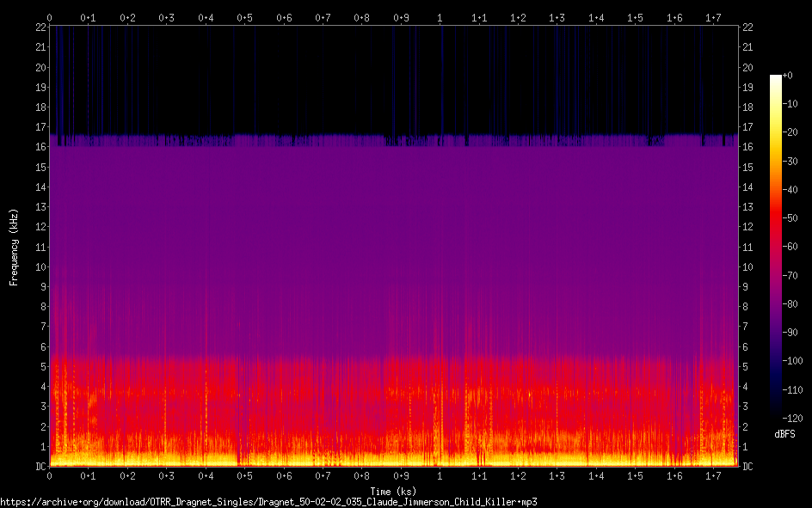Click the 5 label on the right frequency axis

pyautogui.click(x=746, y=366)
